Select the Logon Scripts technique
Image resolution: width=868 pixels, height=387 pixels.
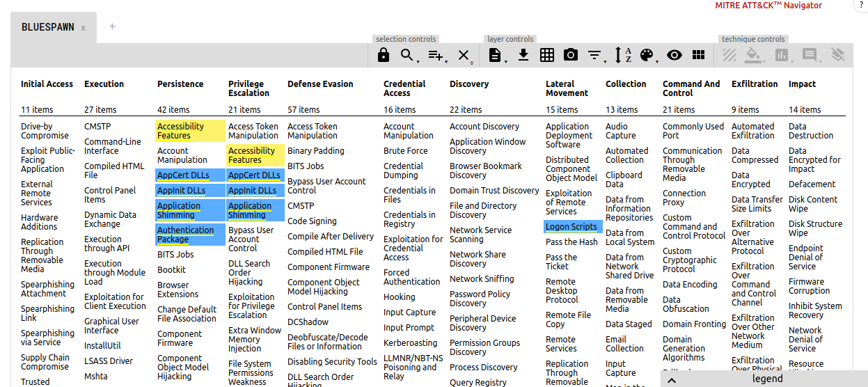coord(571,227)
